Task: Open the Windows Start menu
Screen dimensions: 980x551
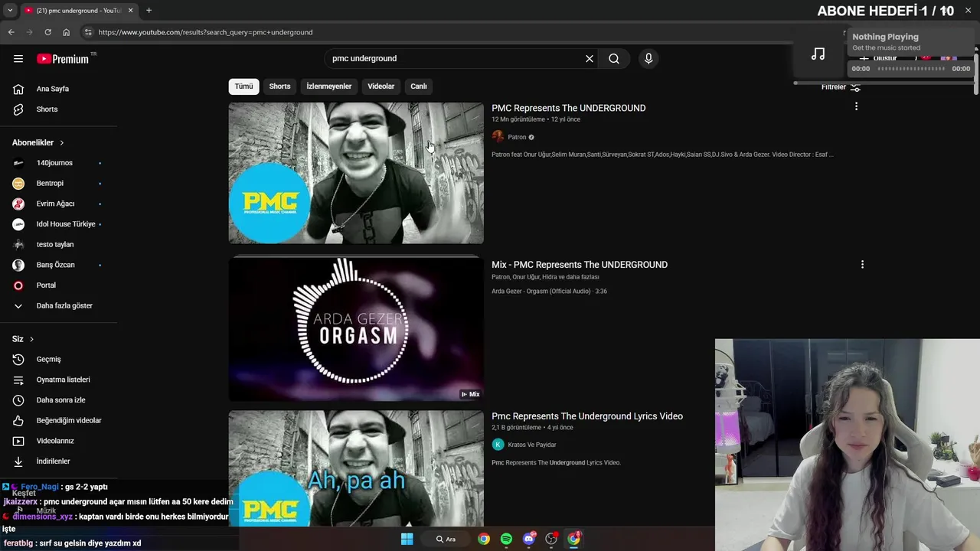Action: coord(407,539)
